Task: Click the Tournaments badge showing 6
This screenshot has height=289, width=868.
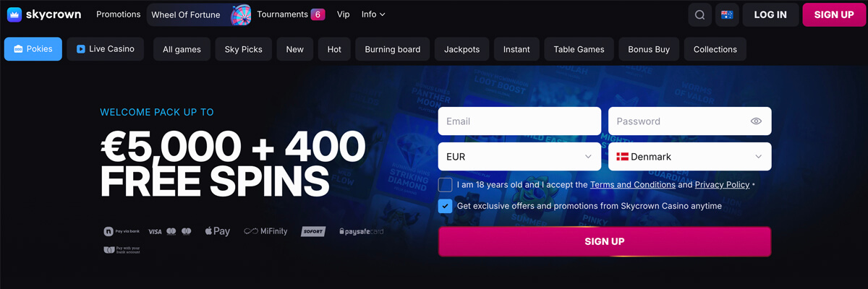Action: (318, 14)
